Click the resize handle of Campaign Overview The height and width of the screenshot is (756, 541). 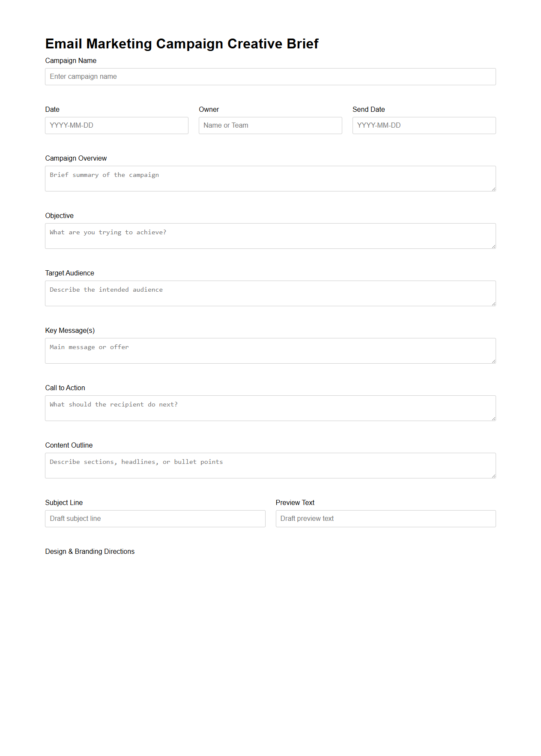493,190
